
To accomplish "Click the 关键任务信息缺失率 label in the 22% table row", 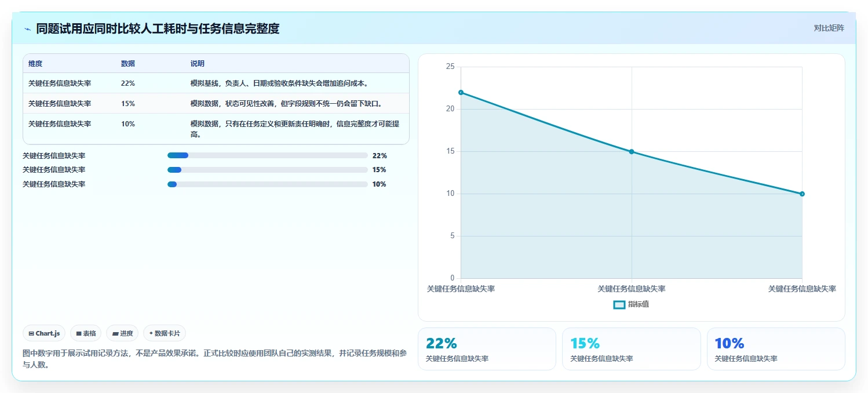I will [x=60, y=83].
